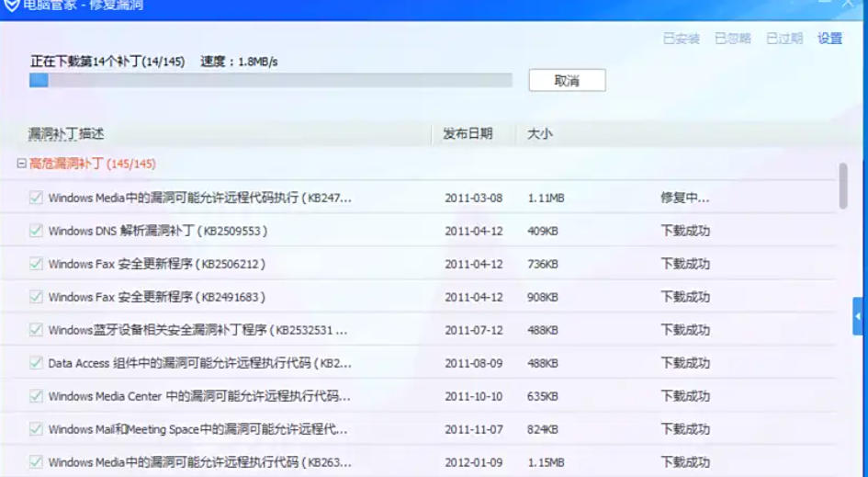This screenshot has height=477, width=868.
Task: Toggle the Windows蓝牙设备 KB2532531 patch checkbox
Action: click(36, 330)
